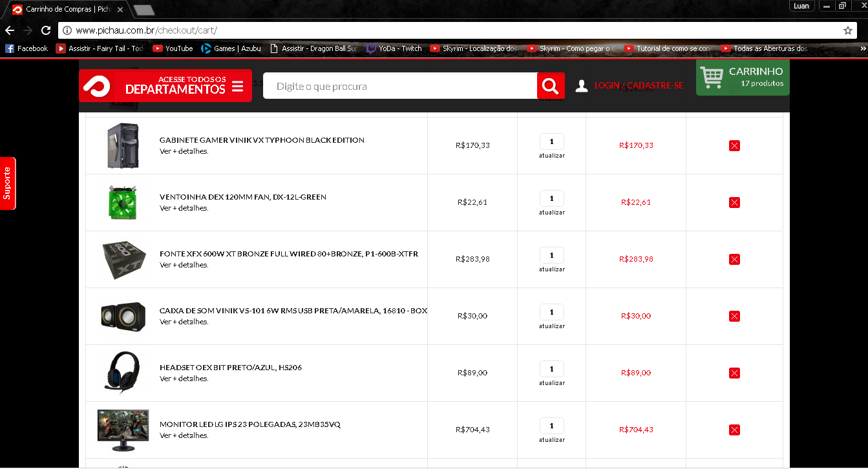Click the Headset OEX Bit thumbnail
The image size is (868, 469).
(122, 371)
